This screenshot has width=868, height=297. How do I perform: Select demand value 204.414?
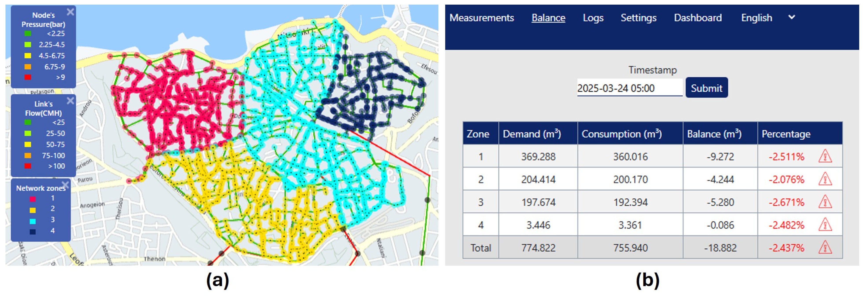[538, 179]
